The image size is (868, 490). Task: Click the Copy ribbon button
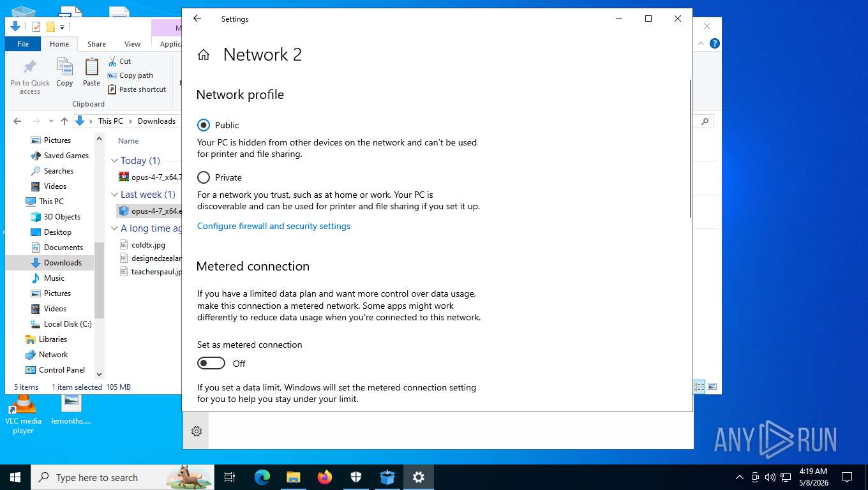64,72
